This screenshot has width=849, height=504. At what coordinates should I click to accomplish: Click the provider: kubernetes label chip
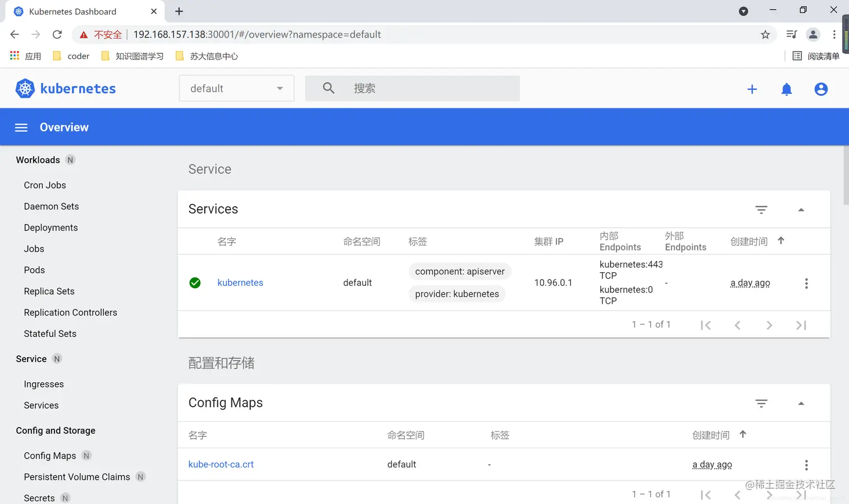coord(457,294)
